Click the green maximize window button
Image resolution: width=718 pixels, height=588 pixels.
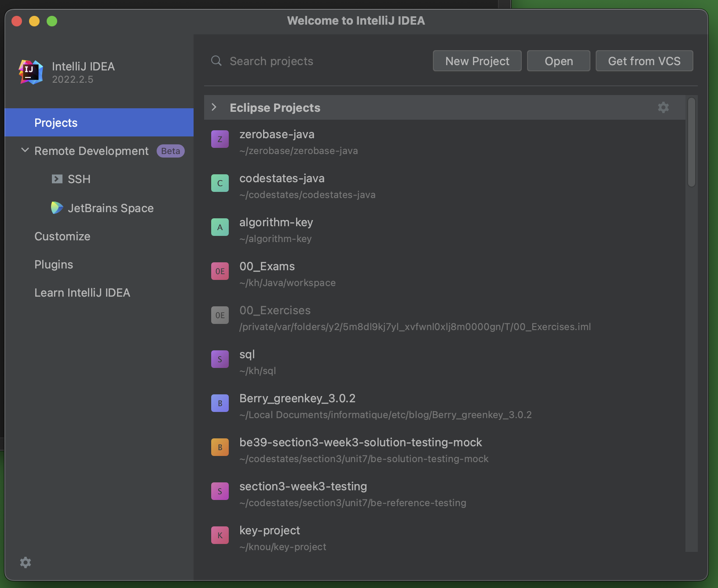(x=52, y=21)
